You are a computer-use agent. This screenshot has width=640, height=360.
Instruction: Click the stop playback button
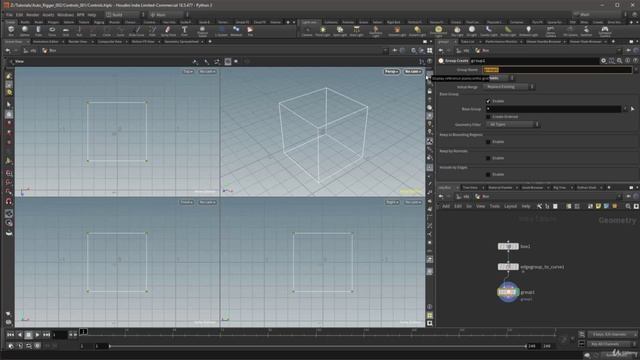pos(28,335)
